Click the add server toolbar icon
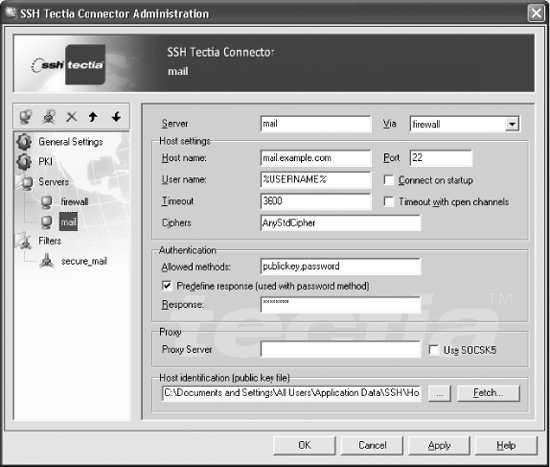The width and height of the screenshot is (550, 467). (x=26, y=116)
